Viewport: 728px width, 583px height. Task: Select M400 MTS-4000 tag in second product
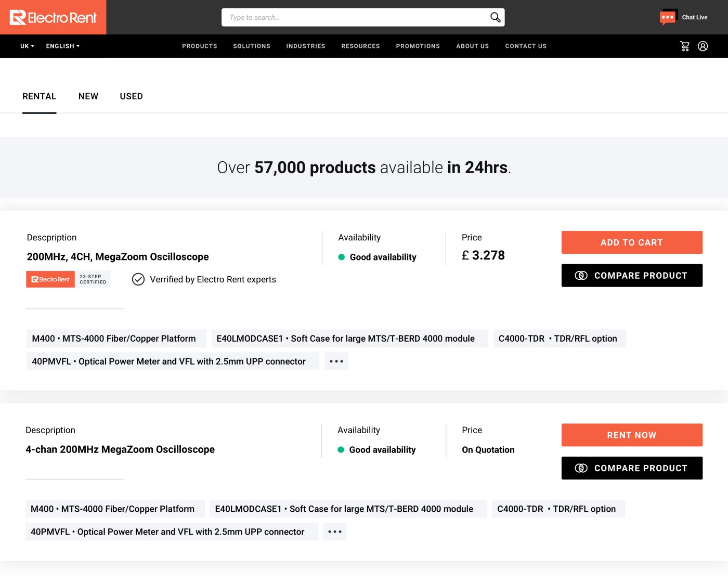tap(115, 509)
